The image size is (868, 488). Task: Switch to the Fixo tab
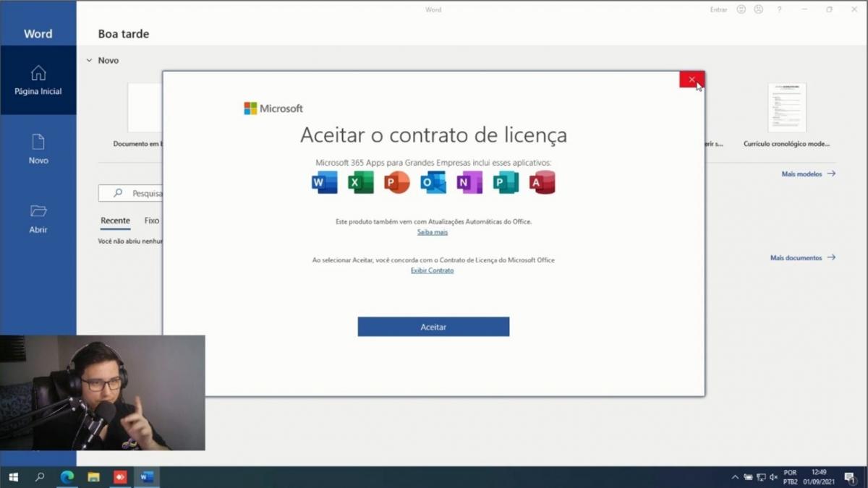point(151,221)
